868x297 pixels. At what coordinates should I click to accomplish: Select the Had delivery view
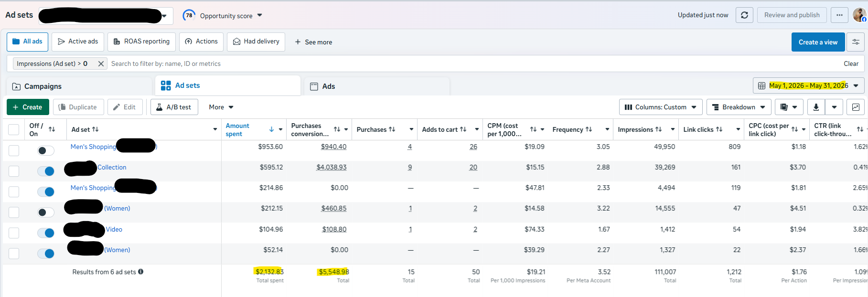pos(256,42)
